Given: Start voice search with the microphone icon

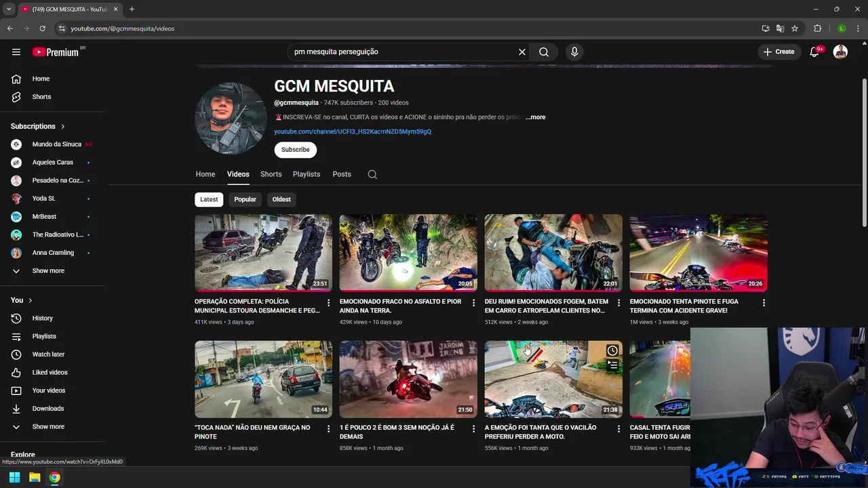Looking at the screenshot, I should [x=574, y=52].
